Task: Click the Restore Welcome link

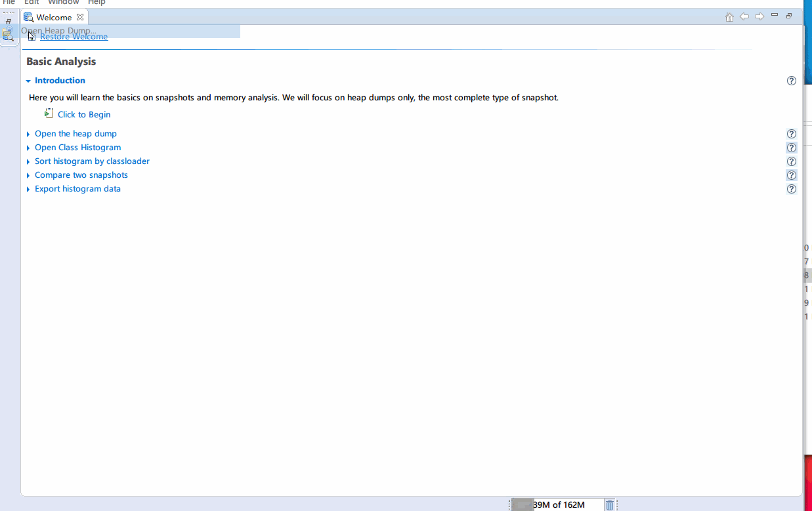Action: pyautogui.click(x=74, y=37)
